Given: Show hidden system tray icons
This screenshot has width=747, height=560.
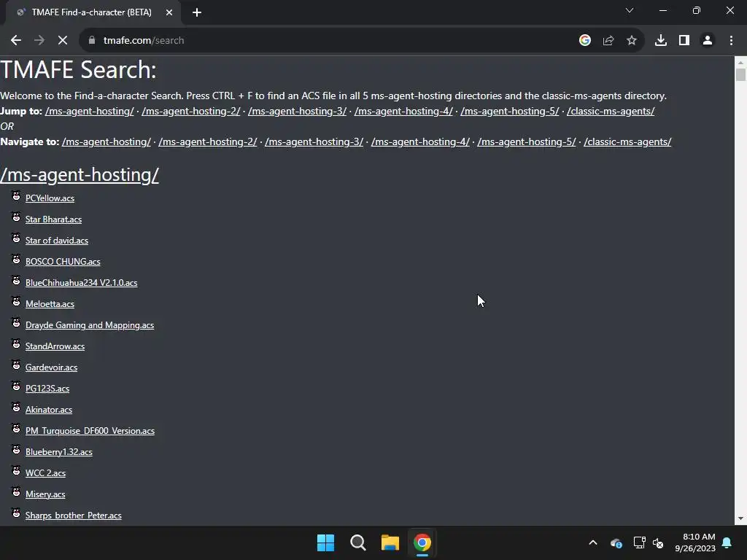Looking at the screenshot, I should coord(593,542).
